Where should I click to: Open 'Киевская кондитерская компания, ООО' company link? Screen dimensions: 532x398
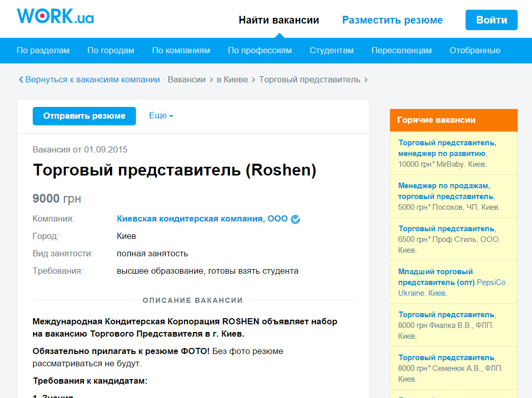202,219
